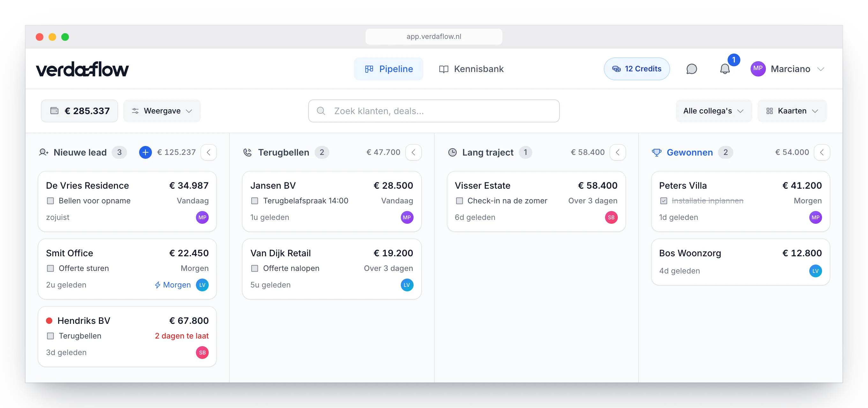Check the Offerte nalopen task
868x408 pixels.
(x=255, y=269)
